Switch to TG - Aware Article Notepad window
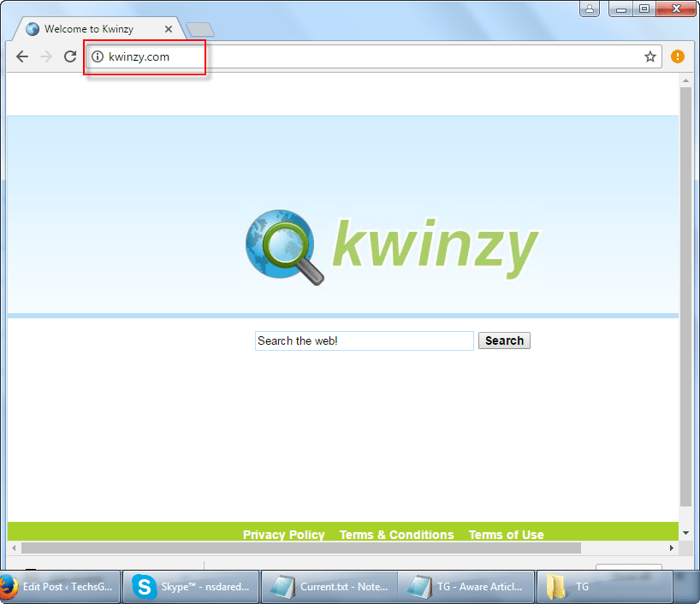The height and width of the screenshot is (604, 700). (x=466, y=587)
